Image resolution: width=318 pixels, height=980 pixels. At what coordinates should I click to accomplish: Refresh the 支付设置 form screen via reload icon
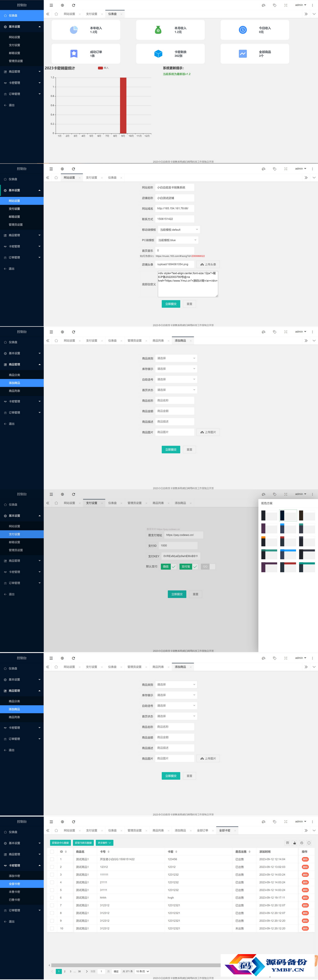tap(73, 494)
